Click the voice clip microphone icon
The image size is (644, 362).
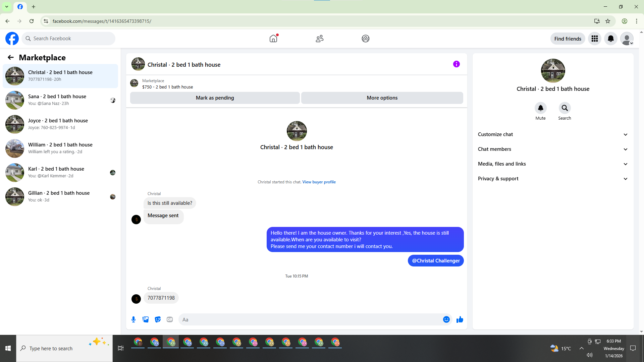pos(133,319)
